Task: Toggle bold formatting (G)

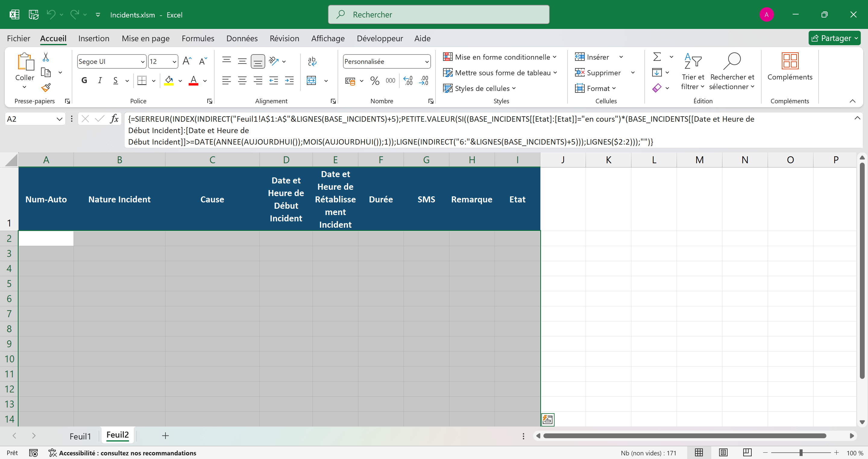Action: tap(84, 80)
